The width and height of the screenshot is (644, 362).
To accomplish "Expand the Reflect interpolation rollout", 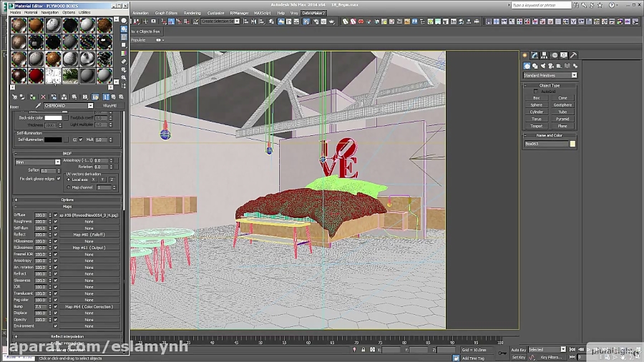I will coord(67,336).
